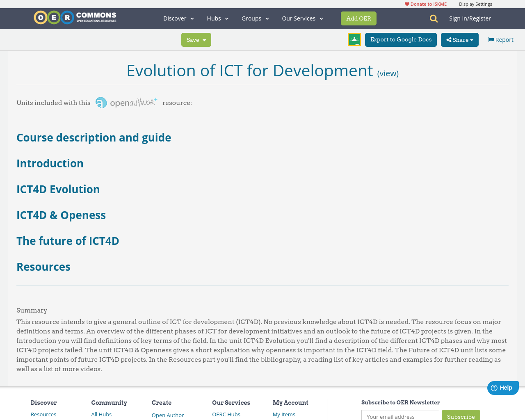The height and width of the screenshot is (420, 525).
Task: Share to Google Classroom
Action: [354, 39]
